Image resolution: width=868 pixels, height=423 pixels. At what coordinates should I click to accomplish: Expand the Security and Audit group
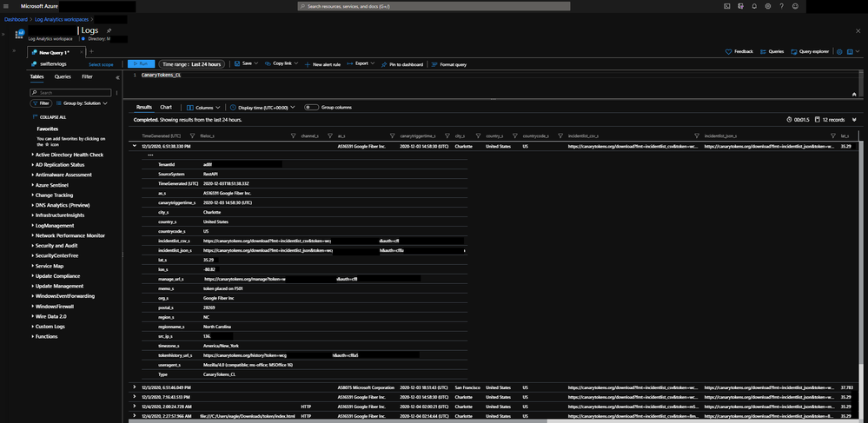(32, 245)
